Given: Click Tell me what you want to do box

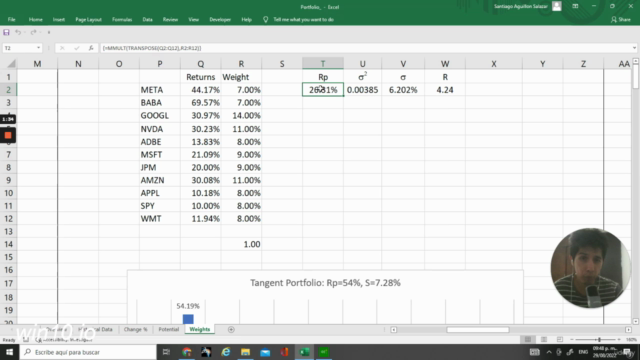Looking at the screenshot, I should pyautogui.click(x=303, y=19).
